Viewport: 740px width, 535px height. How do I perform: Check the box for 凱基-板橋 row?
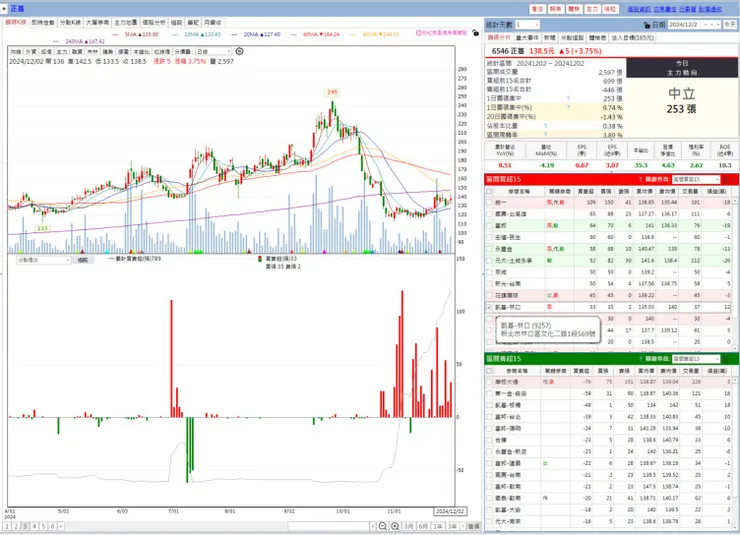point(489,405)
